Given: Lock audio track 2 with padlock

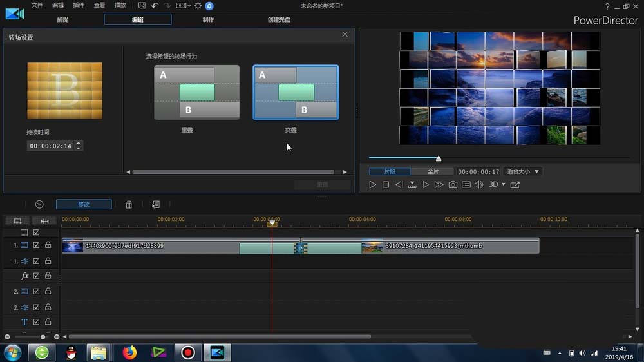Looking at the screenshot, I should 48,307.
